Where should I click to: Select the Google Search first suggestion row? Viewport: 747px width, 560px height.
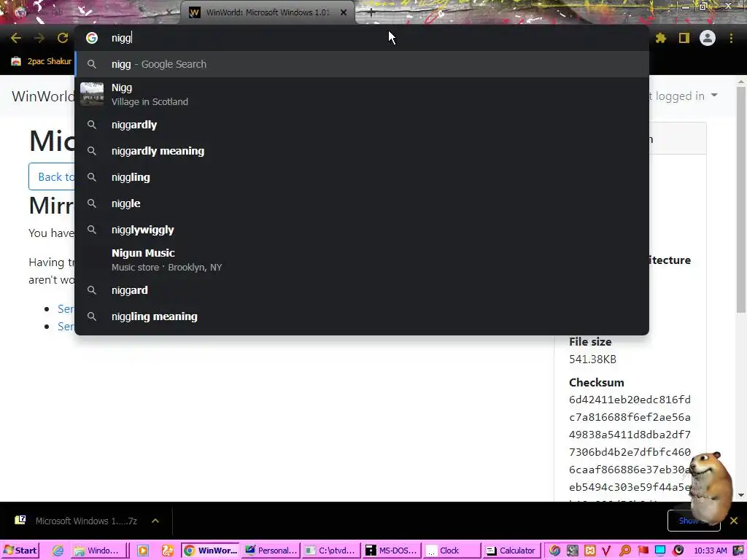point(362,64)
